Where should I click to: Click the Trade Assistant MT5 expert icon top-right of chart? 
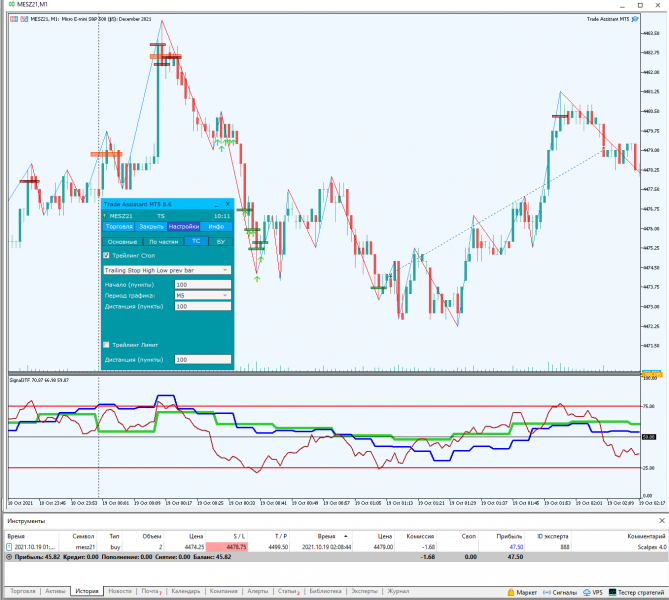click(x=635, y=19)
